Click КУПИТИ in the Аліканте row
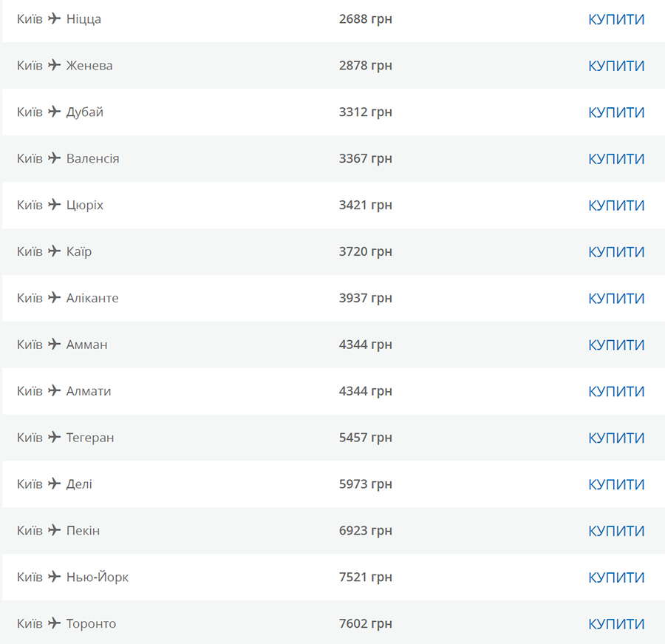 (x=616, y=299)
